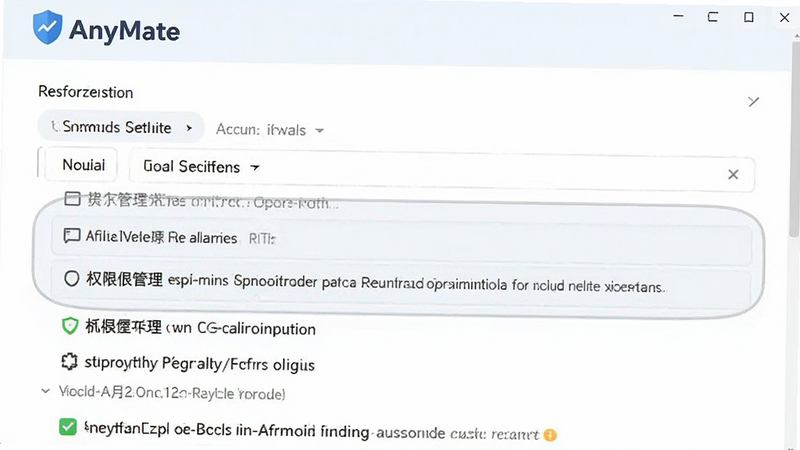Select the radio button beside espi-mins
This screenshot has height=450, width=800.
[71, 279]
